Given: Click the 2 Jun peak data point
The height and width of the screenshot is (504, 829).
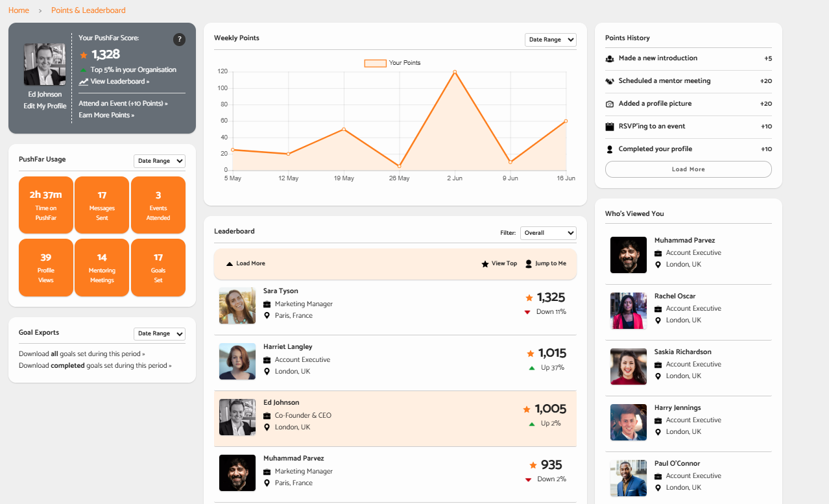Looking at the screenshot, I should [x=455, y=72].
